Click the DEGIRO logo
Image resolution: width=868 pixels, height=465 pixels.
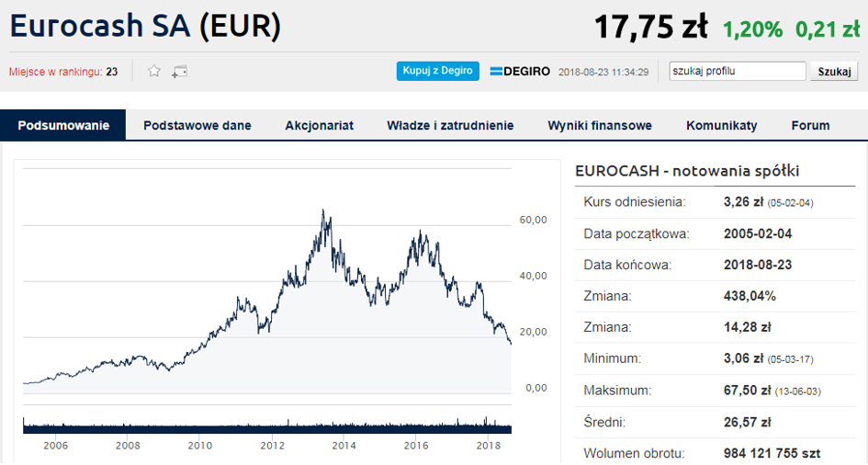pyautogui.click(x=520, y=72)
